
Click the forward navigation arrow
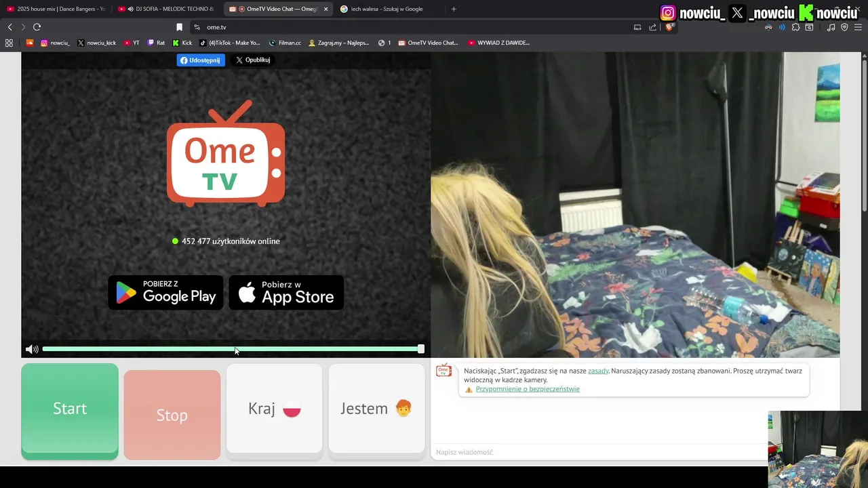(23, 27)
